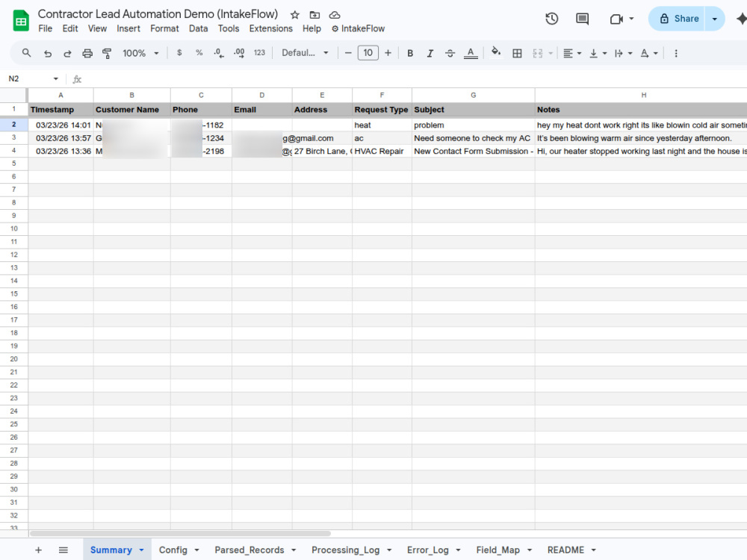Select the '03/23/26 14:01' timestamp cell
This screenshot has width=747, height=560.
tap(61, 125)
